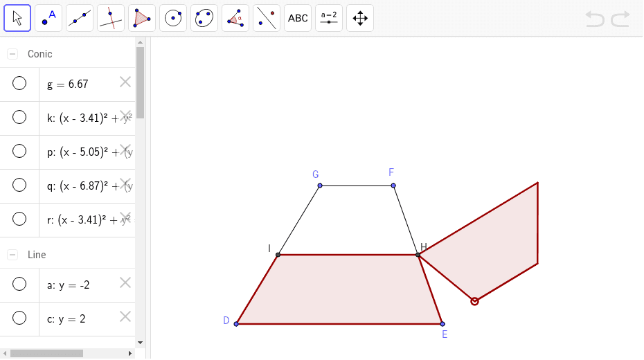Image resolution: width=644 pixels, height=360 pixels.
Task: Select the Polygon tool
Action: pos(142,18)
